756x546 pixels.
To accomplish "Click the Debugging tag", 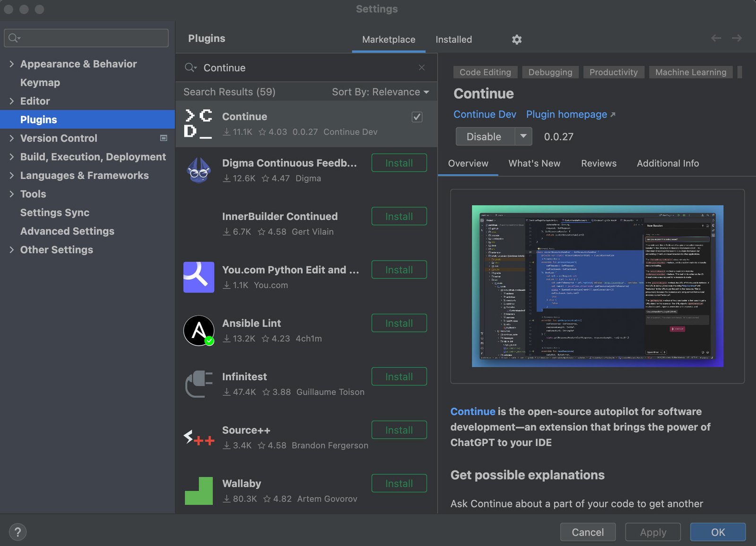I will coord(550,72).
